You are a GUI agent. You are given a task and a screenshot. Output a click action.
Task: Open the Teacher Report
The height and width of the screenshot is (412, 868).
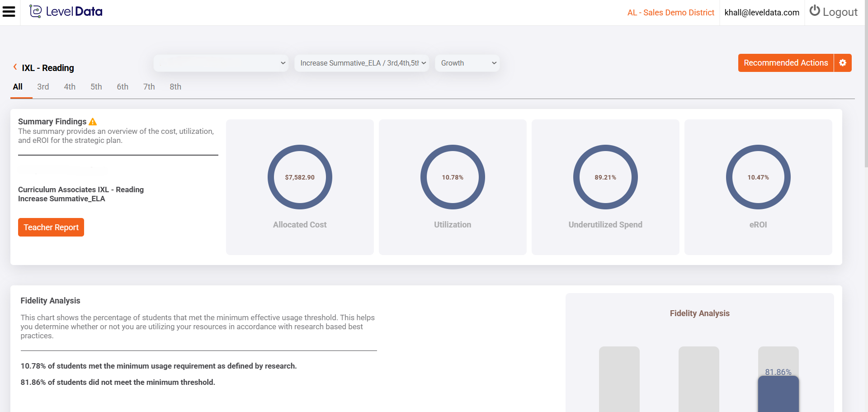51,227
